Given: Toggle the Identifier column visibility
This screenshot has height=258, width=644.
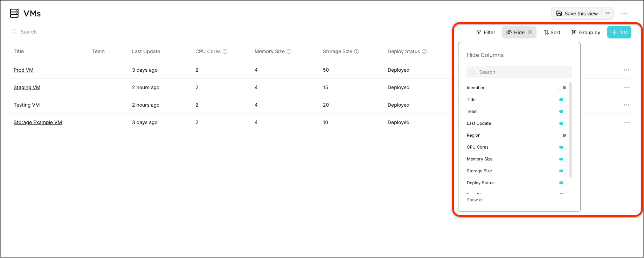Looking at the screenshot, I should click(x=563, y=88).
